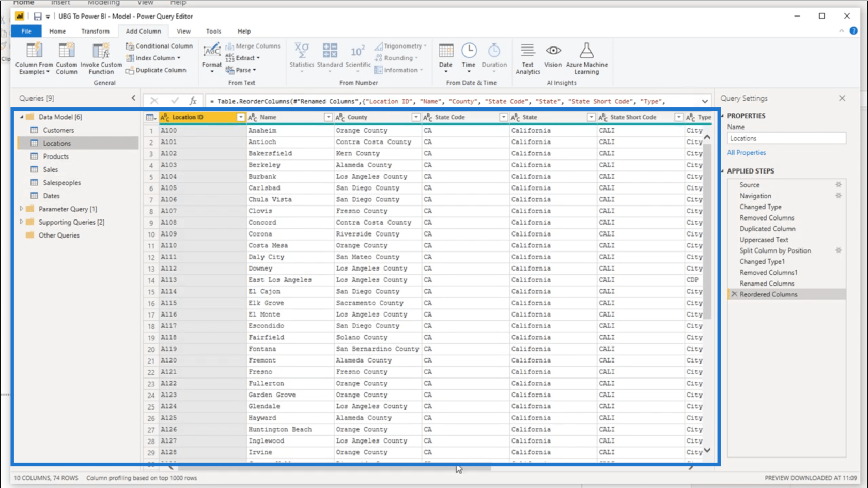Close the Query Settings pane
The width and height of the screenshot is (868, 488).
(842, 98)
